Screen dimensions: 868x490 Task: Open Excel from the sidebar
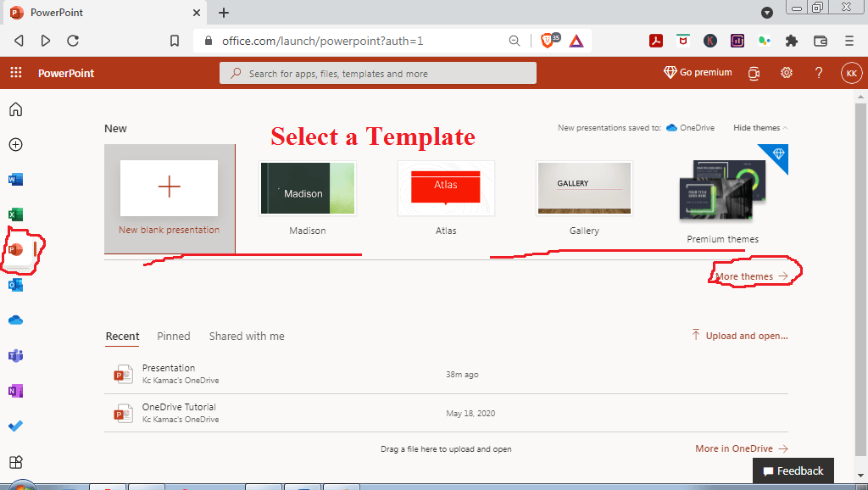[15, 214]
